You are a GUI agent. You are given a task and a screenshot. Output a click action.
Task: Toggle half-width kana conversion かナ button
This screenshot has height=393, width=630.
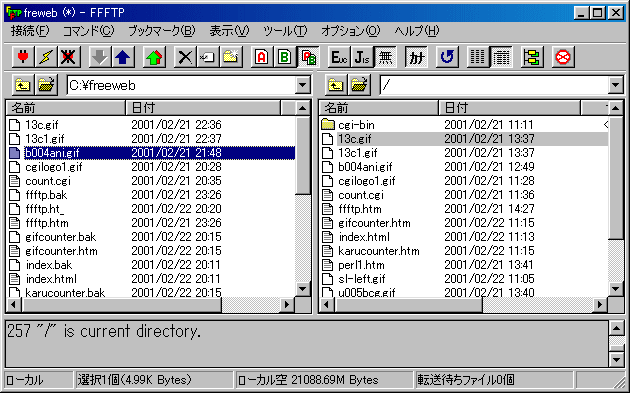tap(416, 57)
